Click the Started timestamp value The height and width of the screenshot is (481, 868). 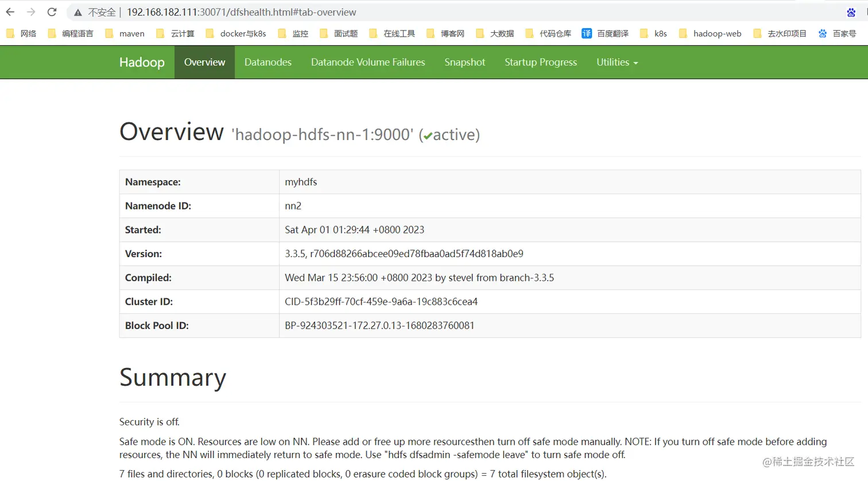point(354,230)
